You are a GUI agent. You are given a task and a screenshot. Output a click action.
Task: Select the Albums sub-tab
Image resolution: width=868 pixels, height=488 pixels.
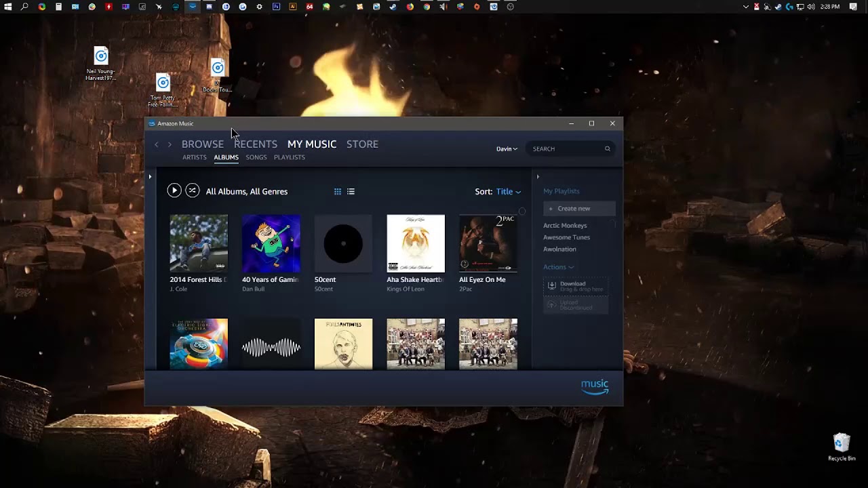(226, 157)
